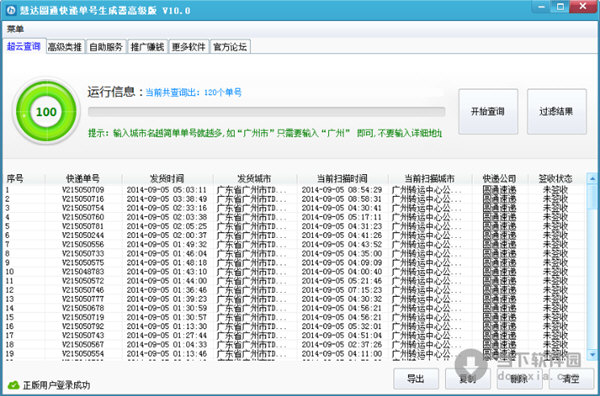
Task: Click scan time 2014-09-05 02:37:26
Action: (x=342, y=344)
